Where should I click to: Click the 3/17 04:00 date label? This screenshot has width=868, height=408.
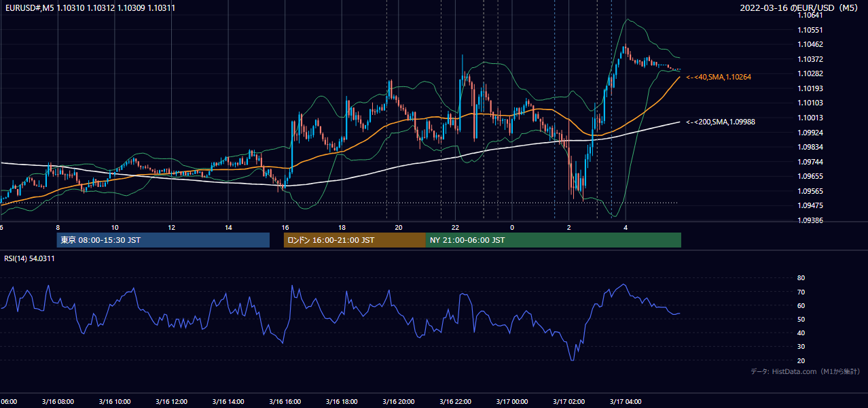coord(626,402)
